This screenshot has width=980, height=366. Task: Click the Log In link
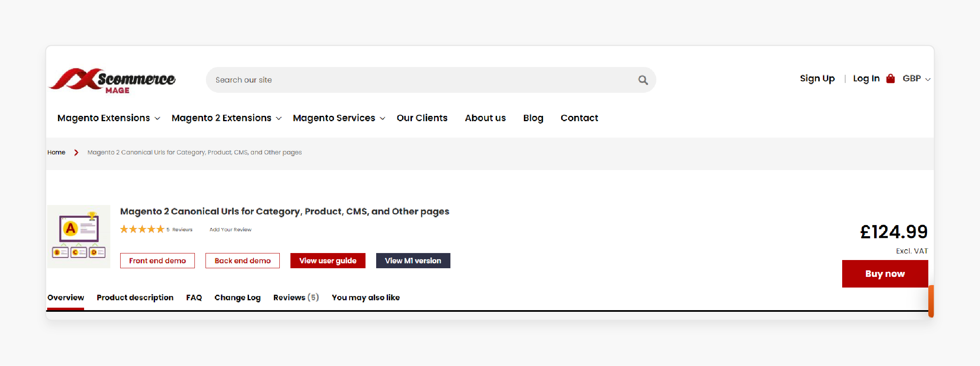[x=866, y=78]
